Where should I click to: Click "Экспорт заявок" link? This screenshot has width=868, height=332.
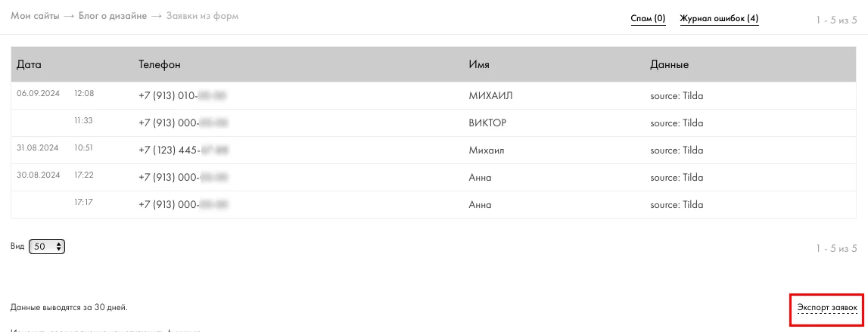[x=827, y=308]
